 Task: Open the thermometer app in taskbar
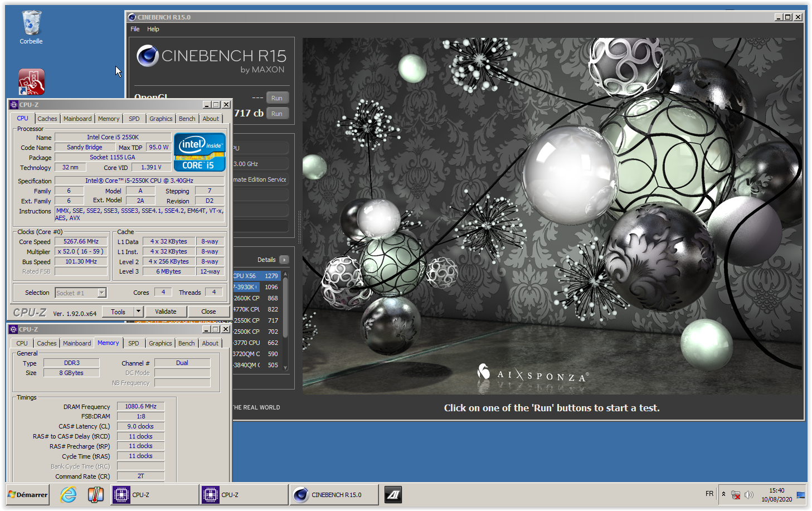click(96, 494)
